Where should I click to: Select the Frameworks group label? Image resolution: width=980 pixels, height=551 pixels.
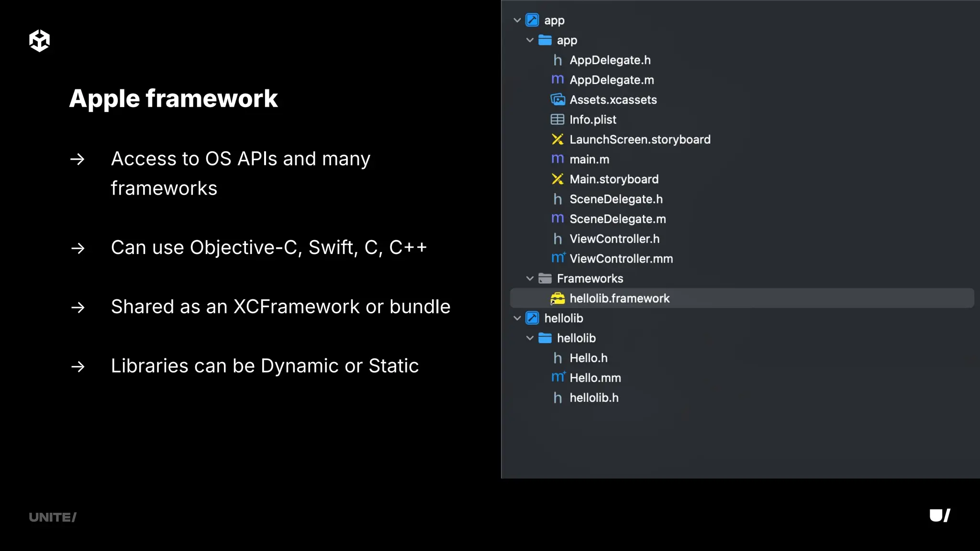(x=590, y=278)
